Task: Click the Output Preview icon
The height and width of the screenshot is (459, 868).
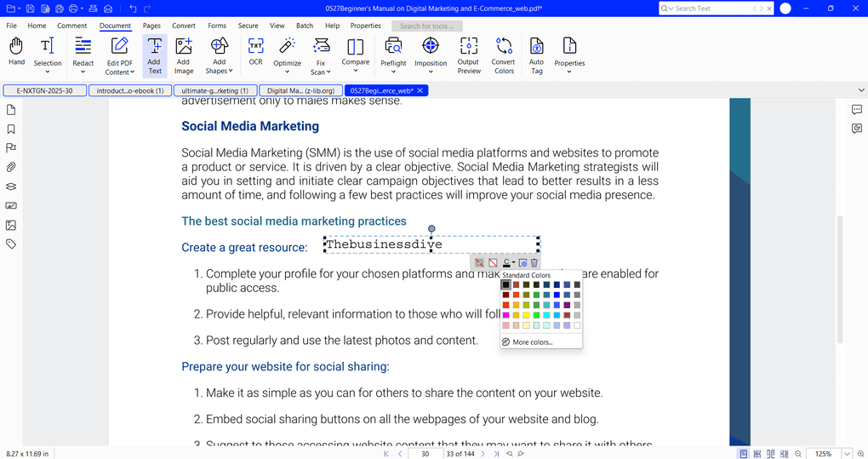Action: point(469,47)
